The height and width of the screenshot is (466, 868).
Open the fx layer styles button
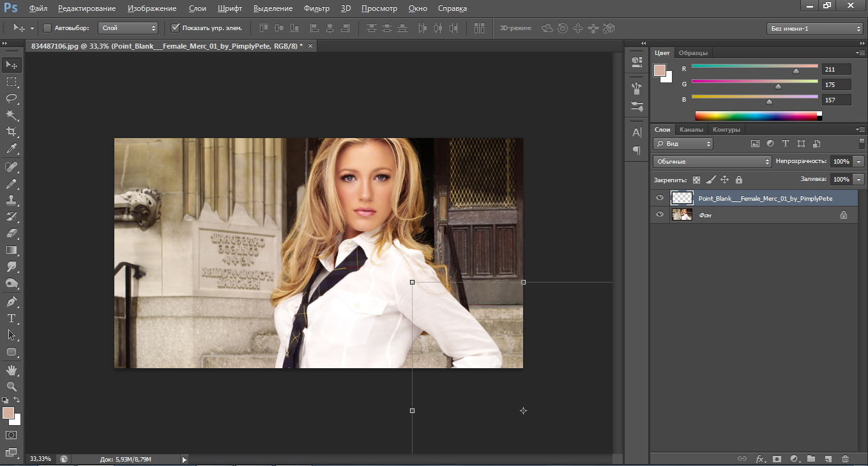pyautogui.click(x=760, y=458)
